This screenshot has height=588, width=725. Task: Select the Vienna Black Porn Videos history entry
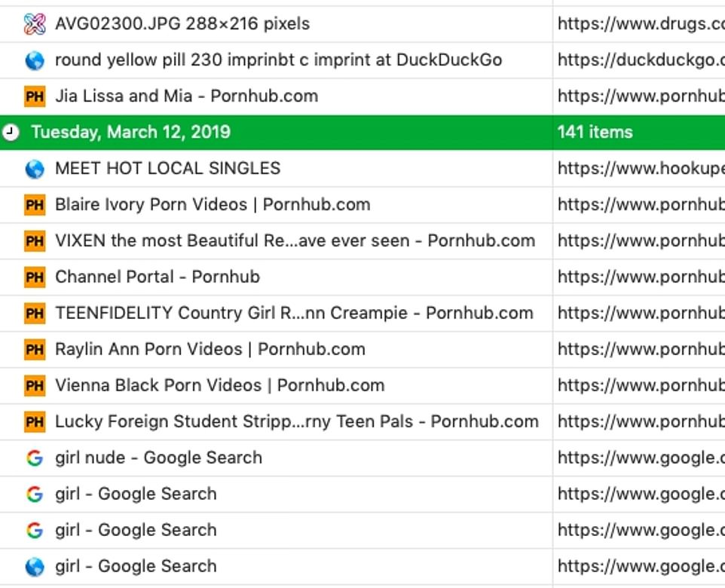362,385
